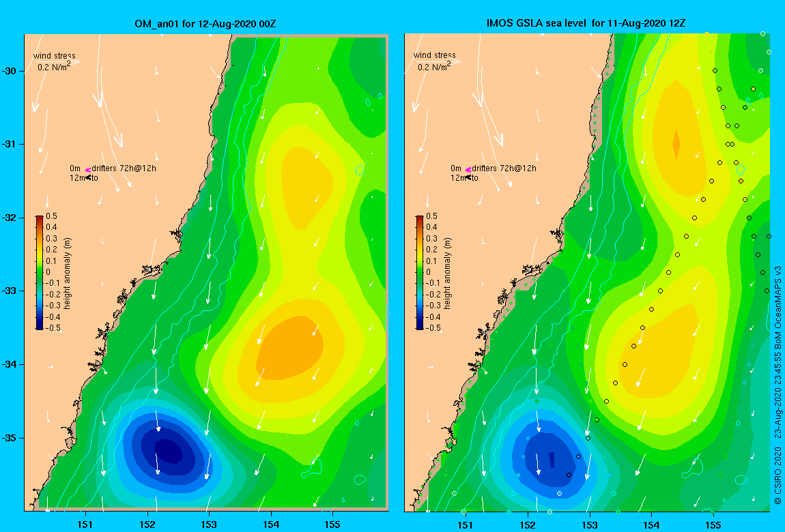Click the OM_an01 12-Aug-2020 00Z map title
This screenshot has height=532, width=785.
205,23
